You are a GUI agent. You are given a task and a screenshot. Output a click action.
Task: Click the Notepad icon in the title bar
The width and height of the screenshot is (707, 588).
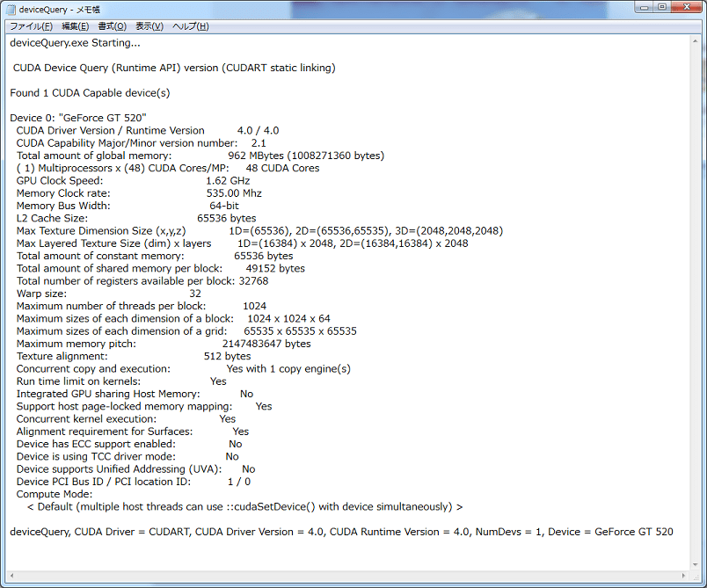[9, 9]
